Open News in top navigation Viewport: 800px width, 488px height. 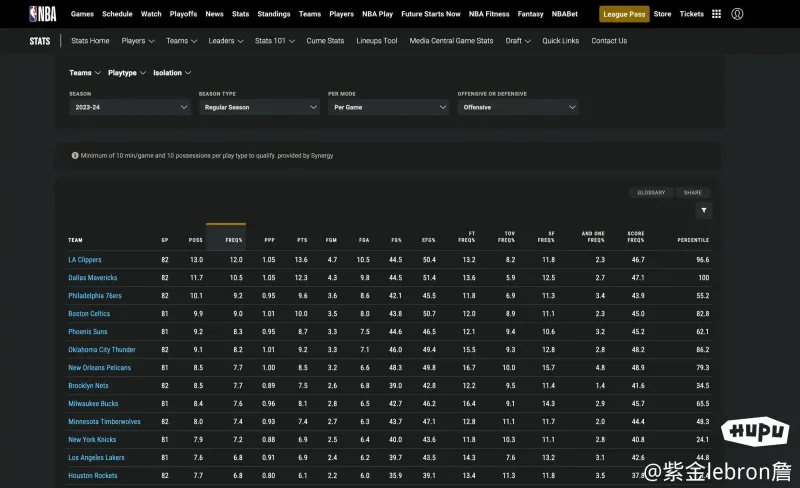pos(214,14)
